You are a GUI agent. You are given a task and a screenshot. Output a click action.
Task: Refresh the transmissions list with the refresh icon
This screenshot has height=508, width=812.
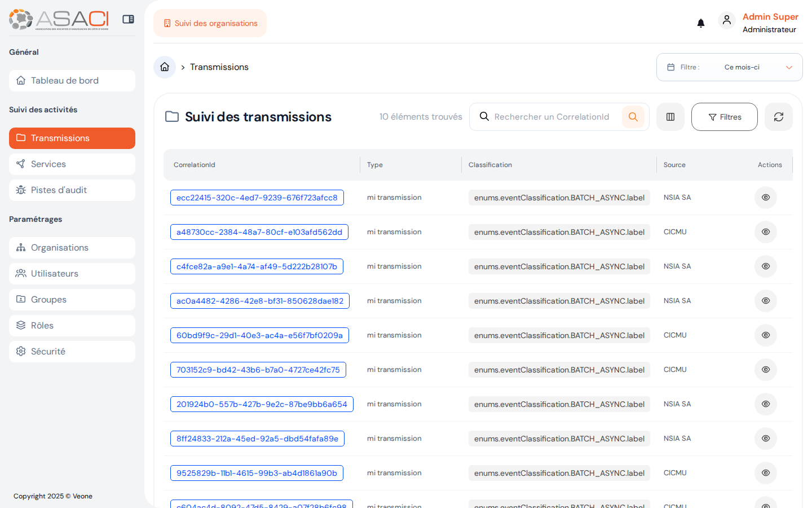pos(779,117)
